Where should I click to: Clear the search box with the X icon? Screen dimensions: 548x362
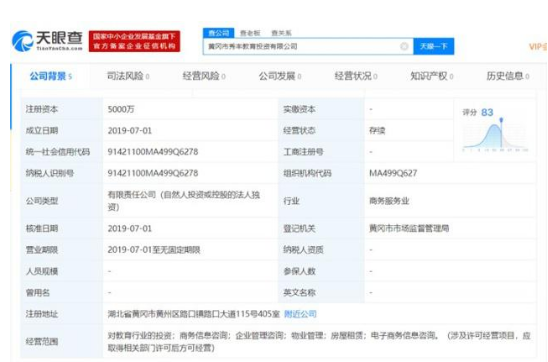point(404,46)
